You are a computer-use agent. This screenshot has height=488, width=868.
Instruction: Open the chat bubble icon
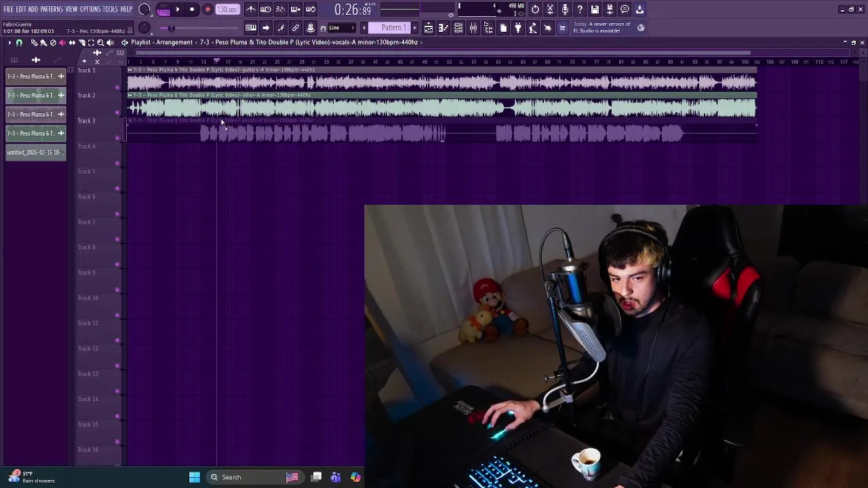[625, 9]
